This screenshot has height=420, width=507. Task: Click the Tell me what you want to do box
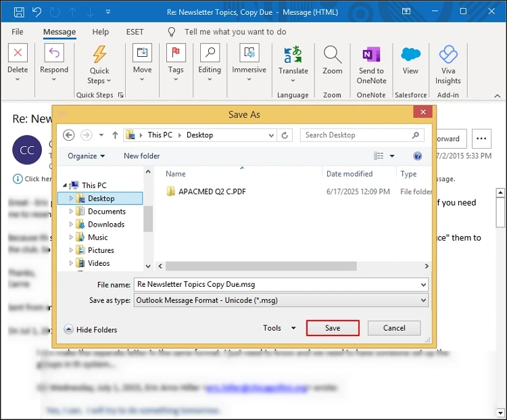click(235, 32)
